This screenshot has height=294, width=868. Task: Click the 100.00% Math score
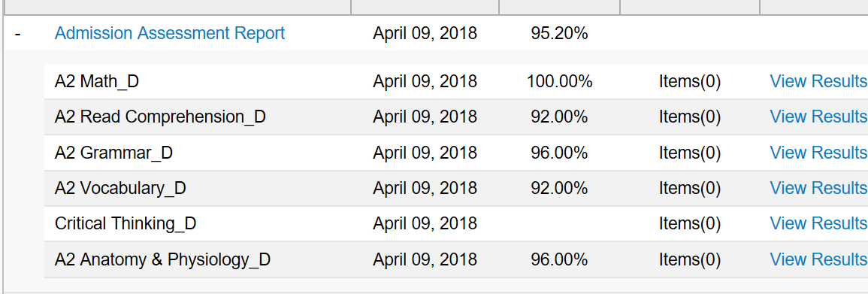(x=559, y=82)
